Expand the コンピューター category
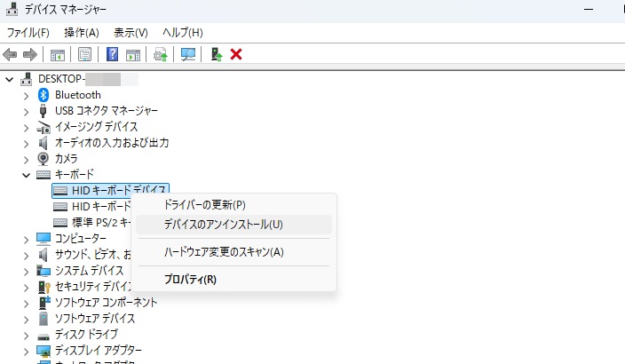Image resolution: width=625 pixels, height=364 pixels. point(27,239)
